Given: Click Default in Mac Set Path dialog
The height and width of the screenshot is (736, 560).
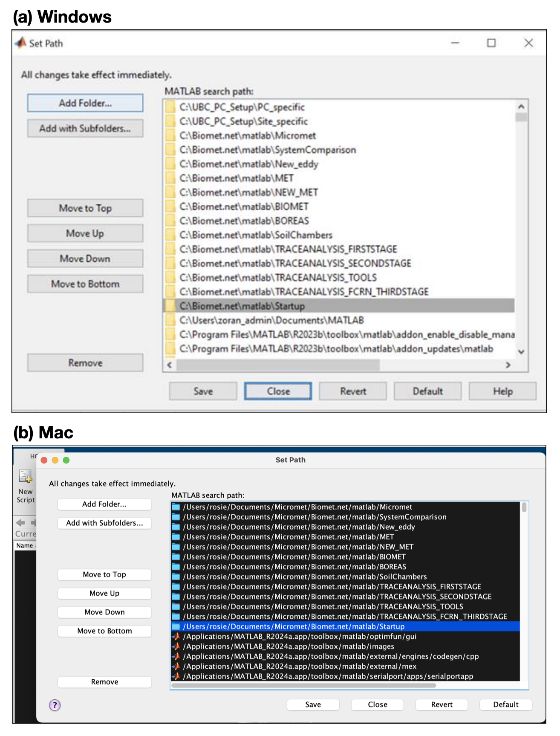Looking at the screenshot, I should (506, 704).
